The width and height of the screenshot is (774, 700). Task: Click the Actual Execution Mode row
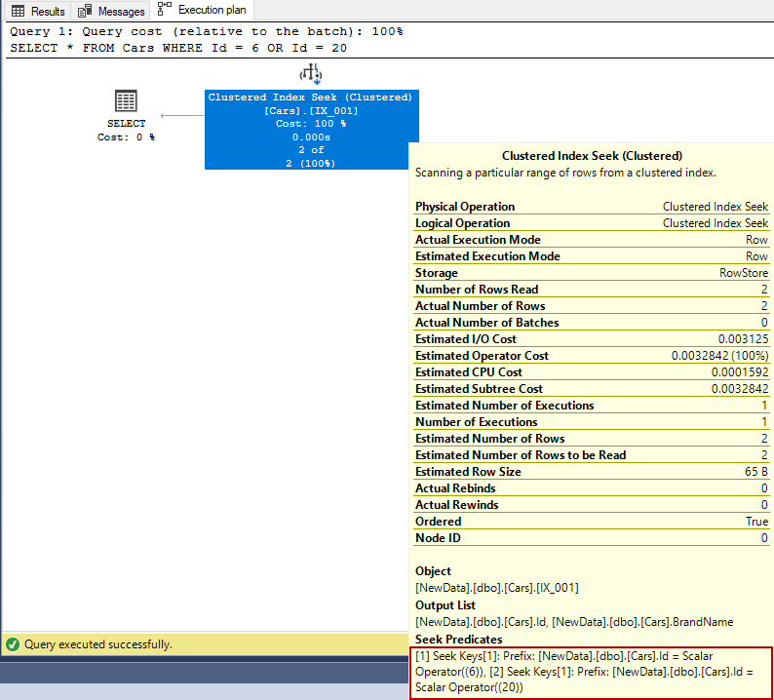592,240
